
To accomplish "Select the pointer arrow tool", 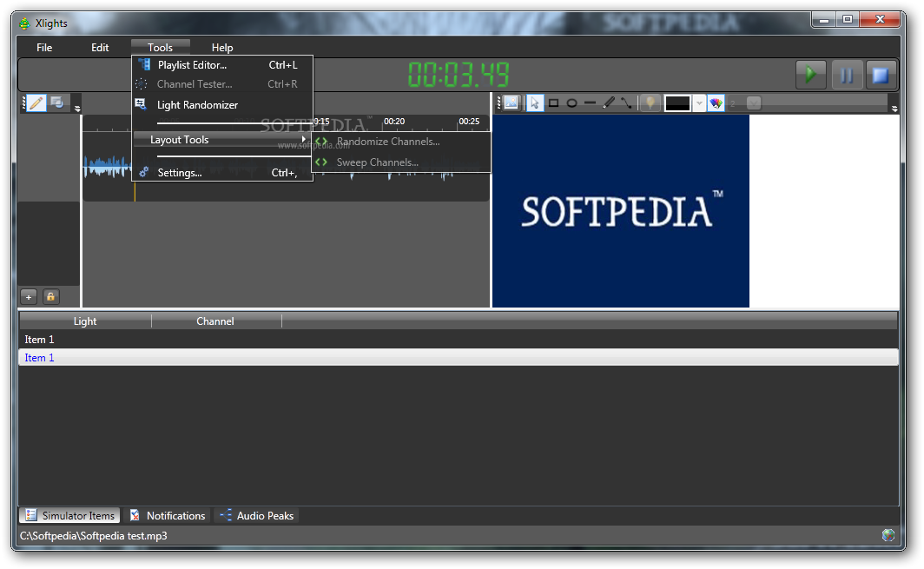I will [x=534, y=103].
